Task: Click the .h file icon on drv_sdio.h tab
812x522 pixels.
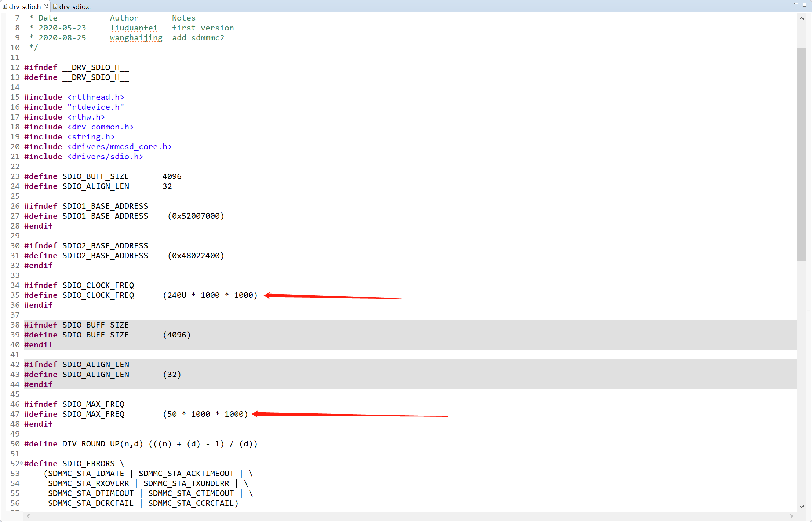Action: click(5, 6)
